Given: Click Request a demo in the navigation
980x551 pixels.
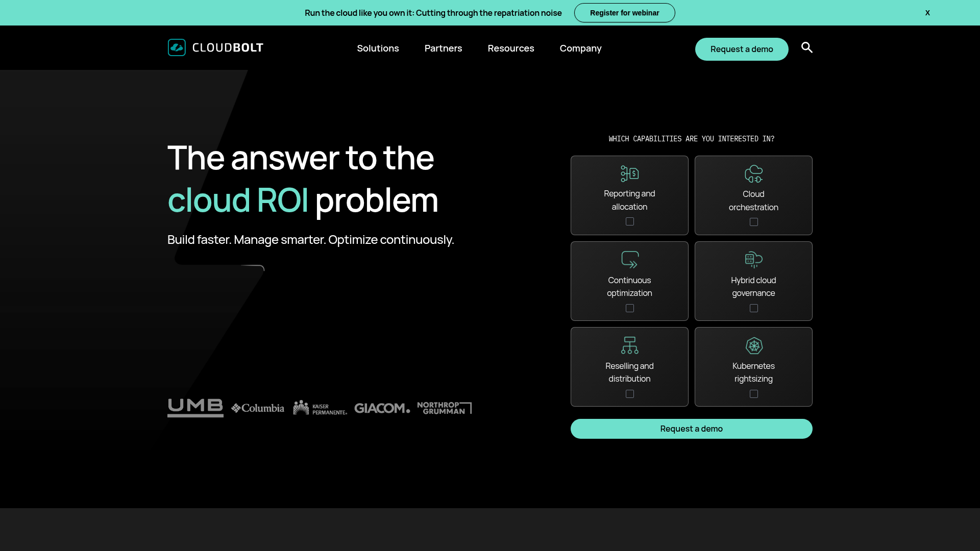Looking at the screenshot, I should (x=742, y=49).
